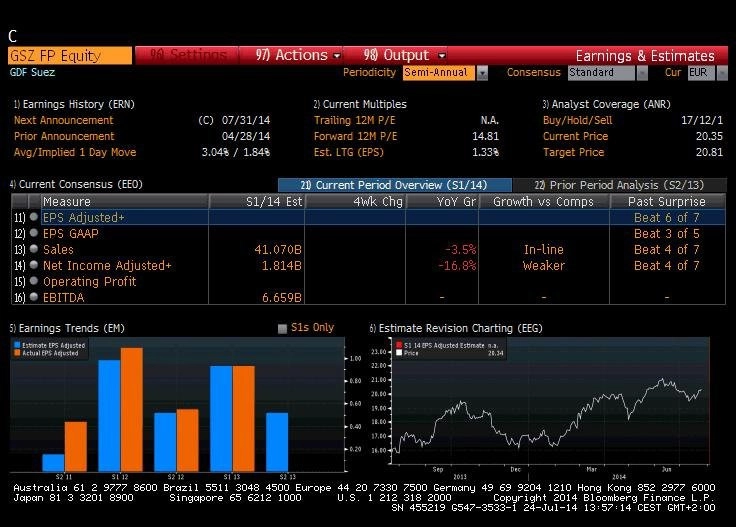Viewport: 736px width, 527px height.
Task: Click the 4Wk Chg column header
Action: pos(355,201)
